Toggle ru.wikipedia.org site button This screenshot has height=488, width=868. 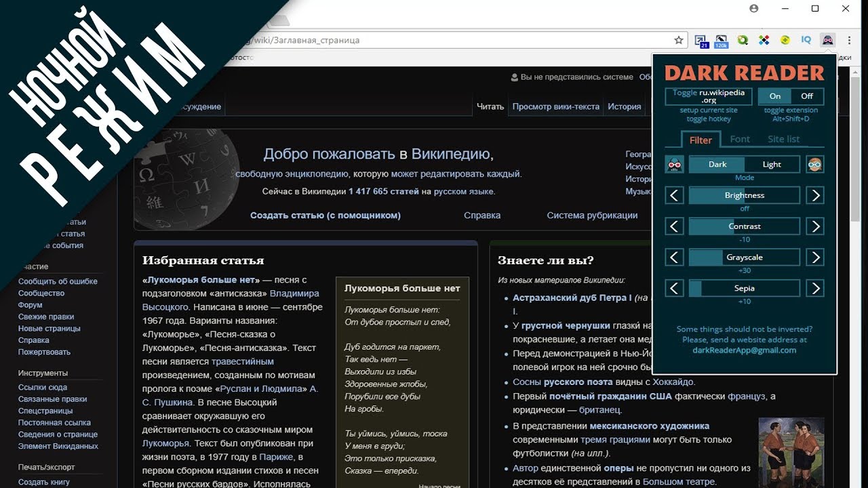[709, 96]
